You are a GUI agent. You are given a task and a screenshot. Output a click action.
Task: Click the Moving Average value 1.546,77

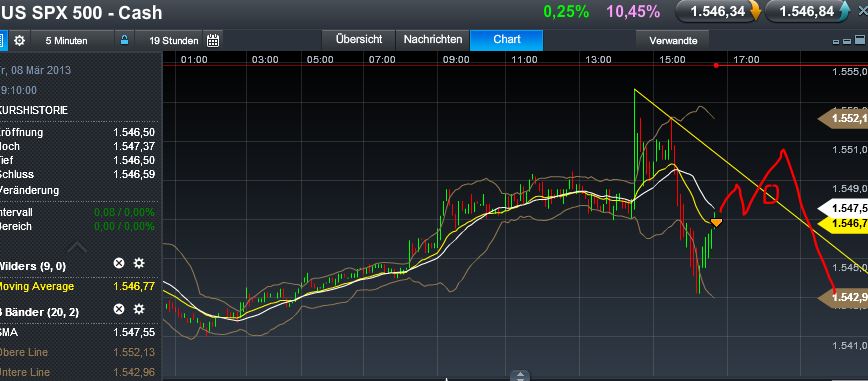(x=134, y=286)
